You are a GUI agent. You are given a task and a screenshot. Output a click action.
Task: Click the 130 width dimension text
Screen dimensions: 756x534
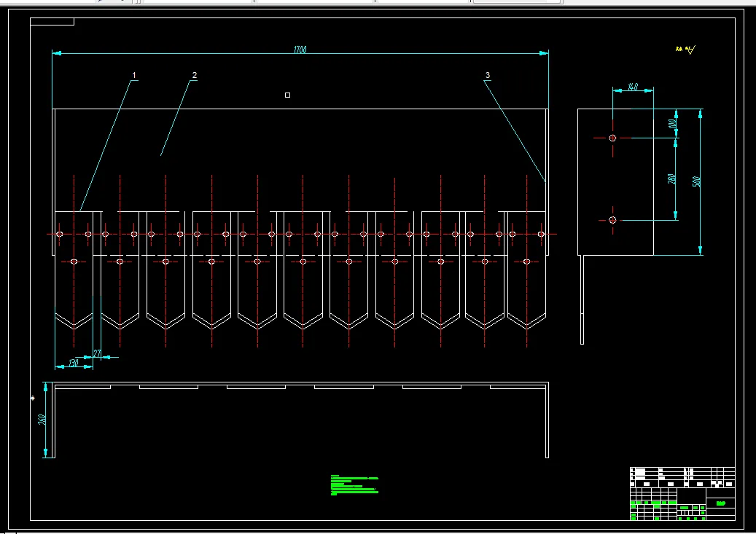pyautogui.click(x=74, y=363)
